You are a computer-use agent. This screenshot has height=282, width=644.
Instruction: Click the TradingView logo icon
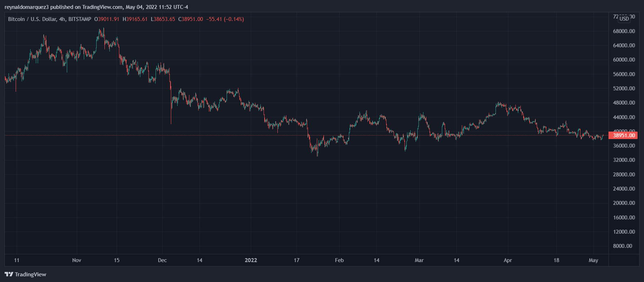(9, 274)
